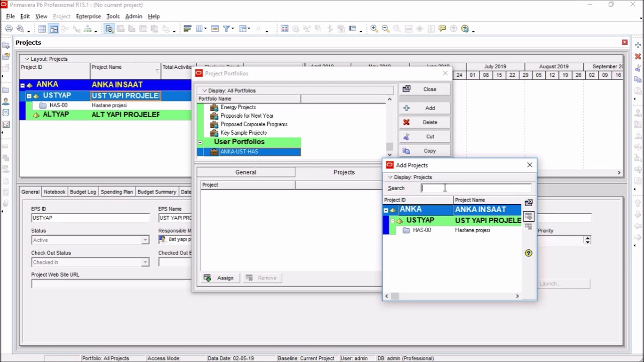The width and height of the screenshot is (644, 362).
Task: Click the Project Web Site URL field
Action: pyautogui.click(x=111, y=284)
